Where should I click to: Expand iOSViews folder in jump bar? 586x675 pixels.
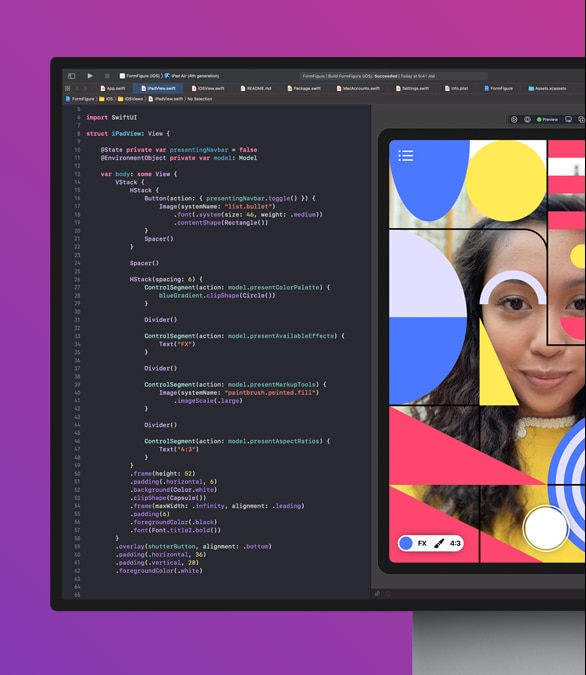click(x=130, y=99)
